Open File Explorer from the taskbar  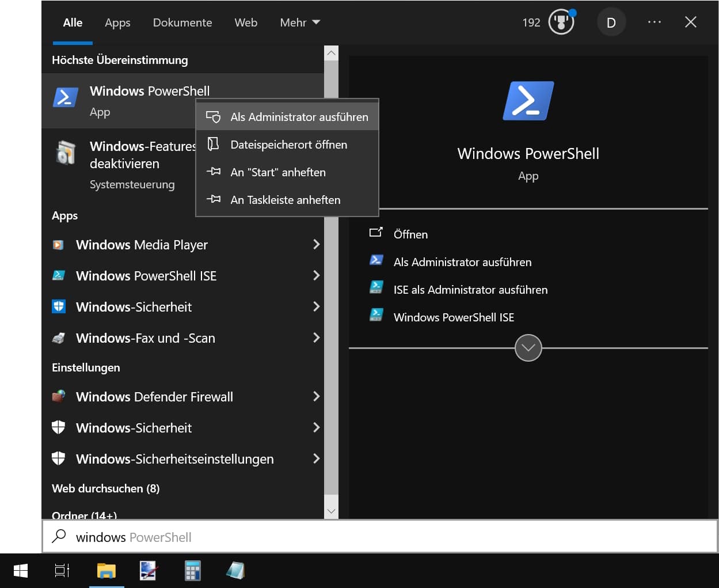click(106, 571)
